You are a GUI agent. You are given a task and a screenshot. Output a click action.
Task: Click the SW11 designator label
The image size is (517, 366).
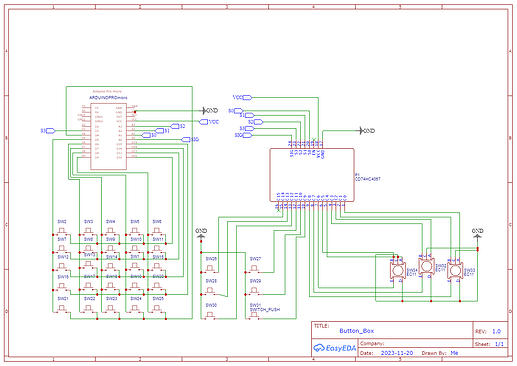158,239
